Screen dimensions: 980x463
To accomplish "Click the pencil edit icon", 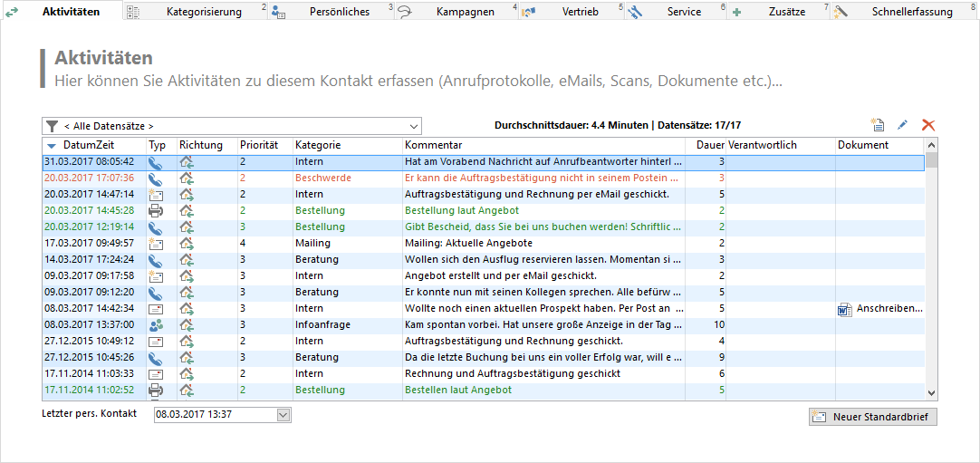I will coord(902,126).
